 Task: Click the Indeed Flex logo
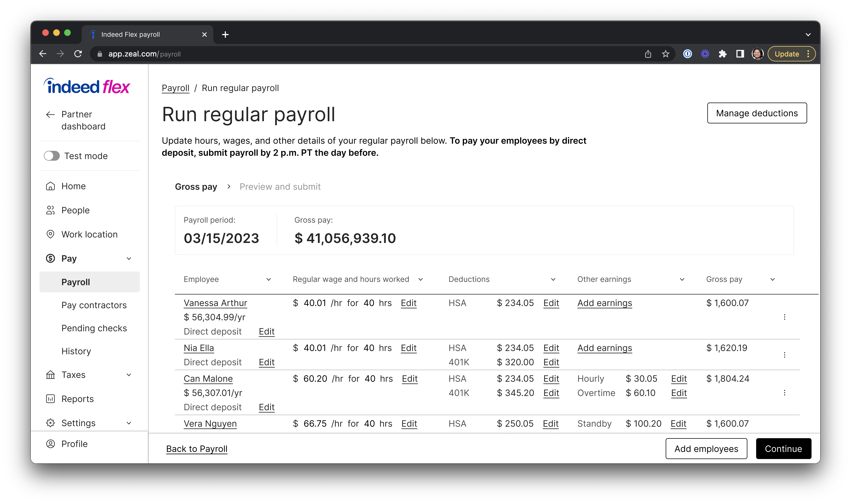point(87,86)
